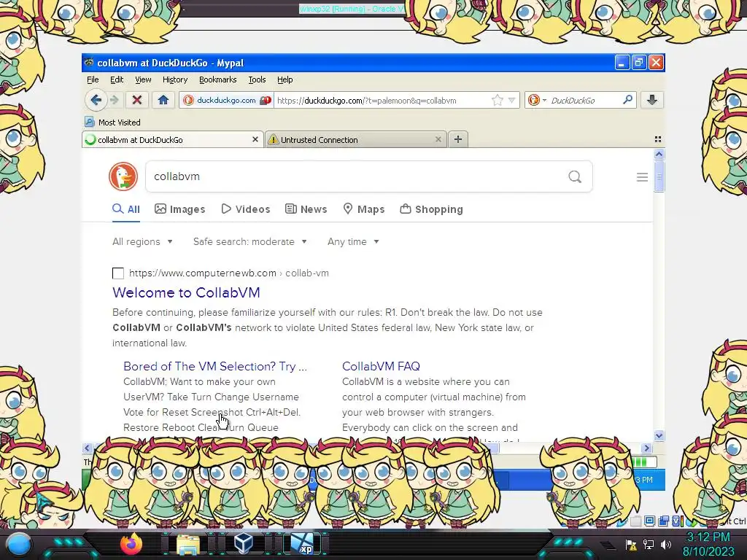Image resolution: width=747 pixels, height=560 pixels.
Task: Expand the All regions filter
Action: click(142, 241)
